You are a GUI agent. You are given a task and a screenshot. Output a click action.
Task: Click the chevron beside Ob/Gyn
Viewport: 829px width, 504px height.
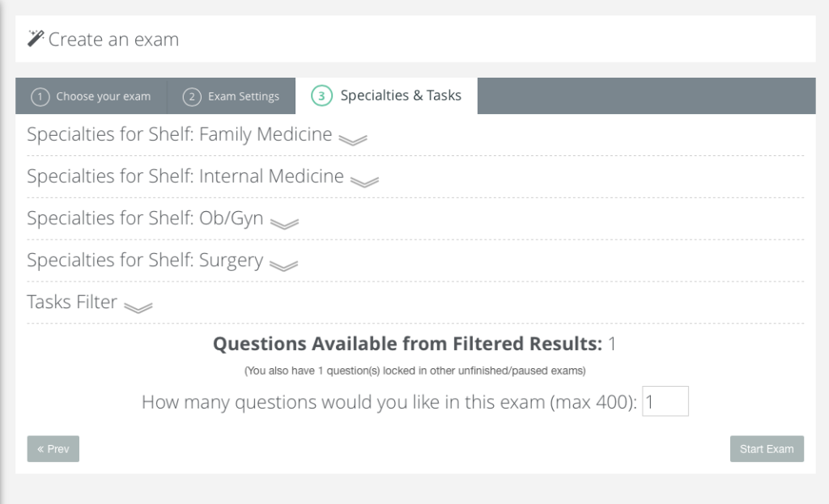[x=284, y=222]
